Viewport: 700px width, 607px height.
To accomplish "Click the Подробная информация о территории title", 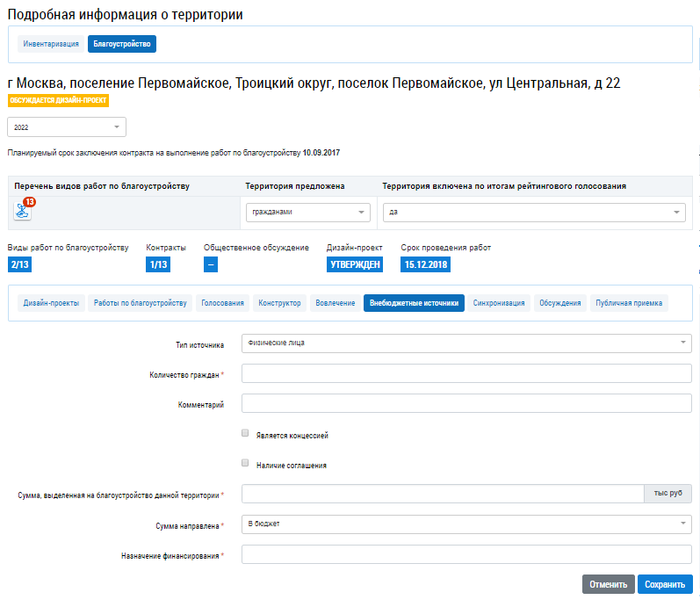I will tap(126, 14).
